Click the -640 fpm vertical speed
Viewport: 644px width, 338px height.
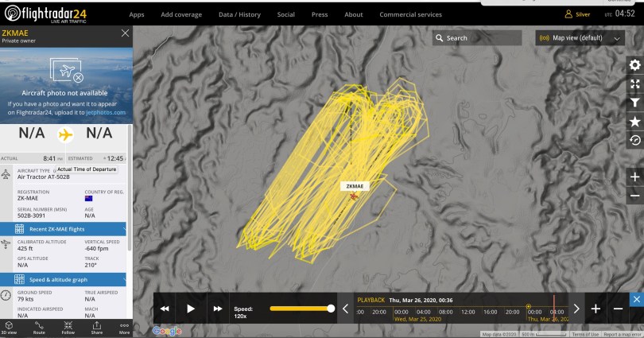click(96, 248)
